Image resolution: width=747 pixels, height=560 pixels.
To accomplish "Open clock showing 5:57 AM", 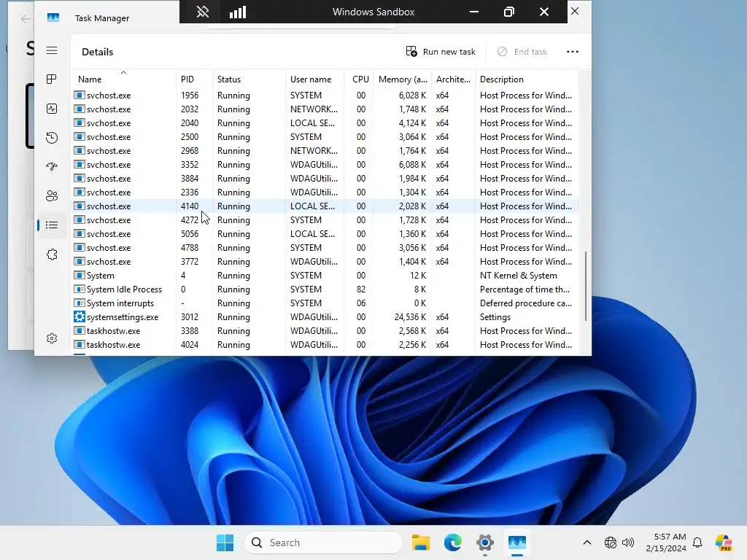I will click(666, 542).
